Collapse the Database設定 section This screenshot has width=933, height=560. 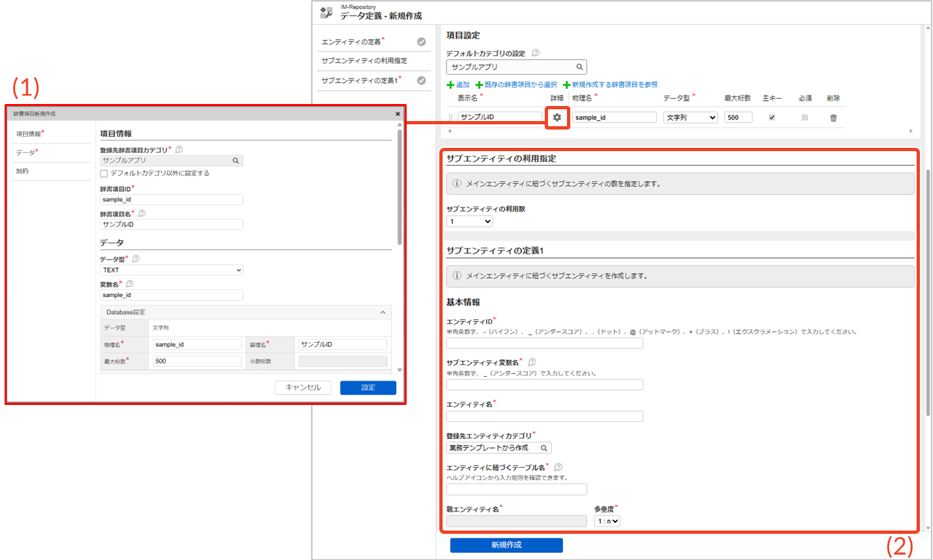click(x=383, y=313)
